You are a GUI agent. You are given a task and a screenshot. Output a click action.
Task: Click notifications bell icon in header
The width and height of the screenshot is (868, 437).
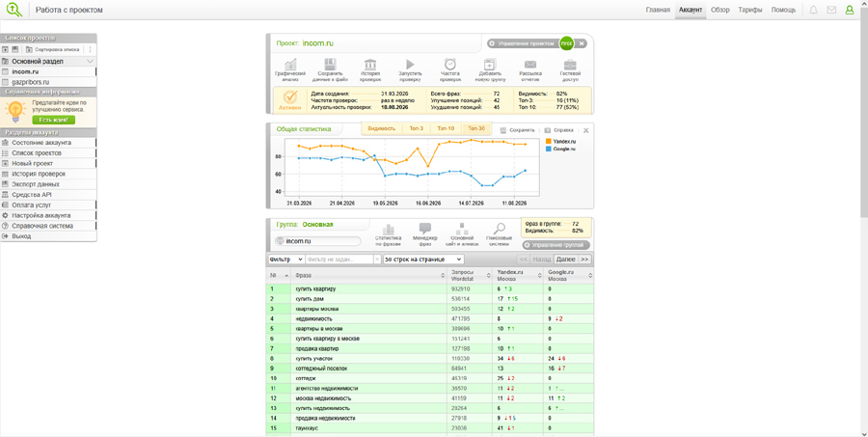point(813,10)
